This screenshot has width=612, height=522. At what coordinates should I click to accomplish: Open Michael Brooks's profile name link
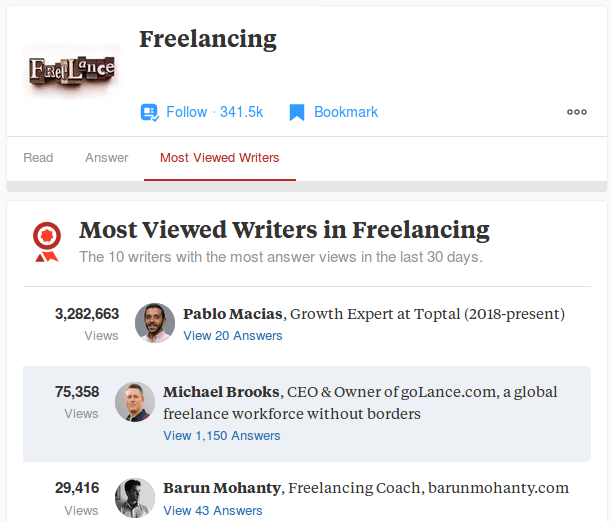click(222, 392)
